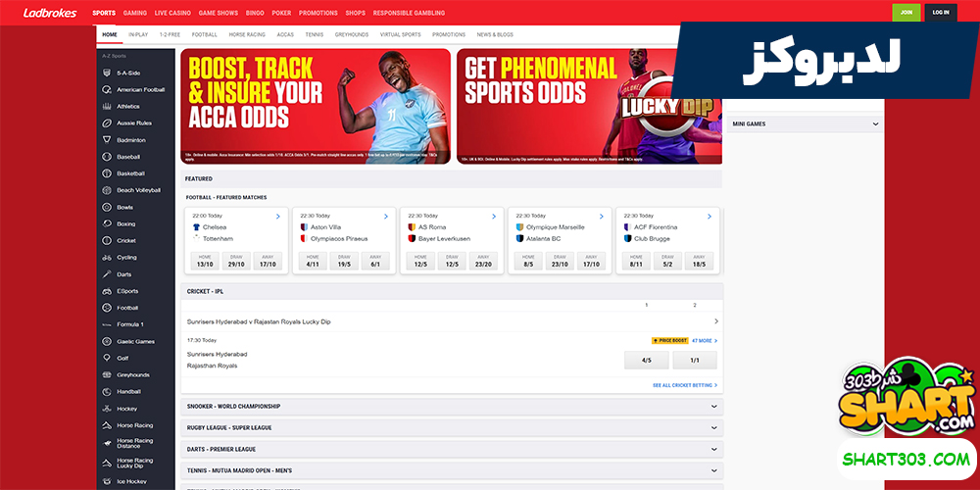Screen dimensions: 980x490
Task: Open Chelsea v Tottenham match arrow
Action: [277, 217]
